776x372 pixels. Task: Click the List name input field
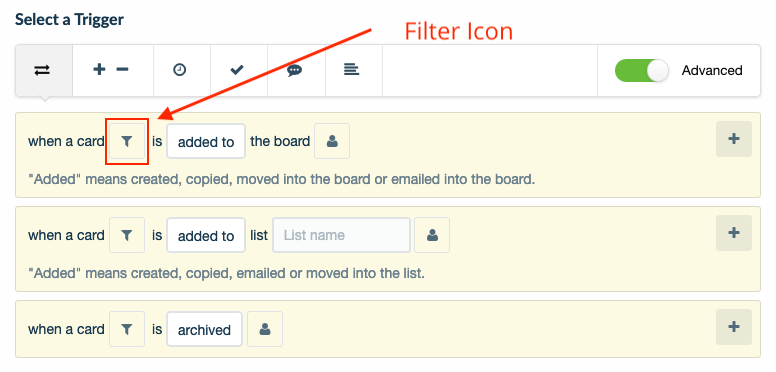[341, 235]
